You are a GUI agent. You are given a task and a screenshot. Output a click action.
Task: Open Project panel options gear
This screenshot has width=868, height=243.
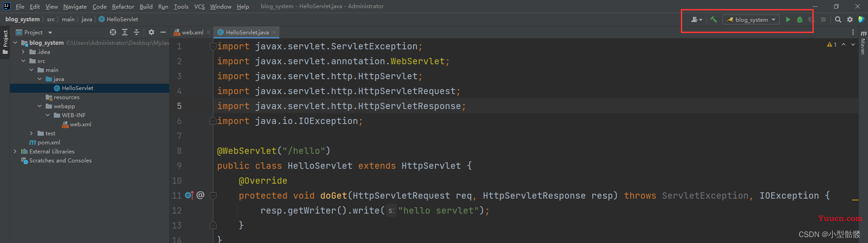[151, 32]
